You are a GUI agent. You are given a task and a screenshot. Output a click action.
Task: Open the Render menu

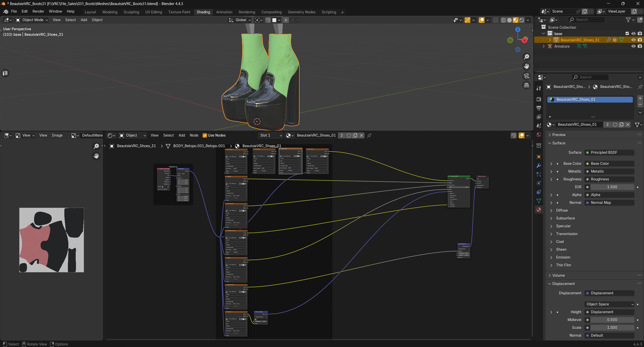coord(38,11)
